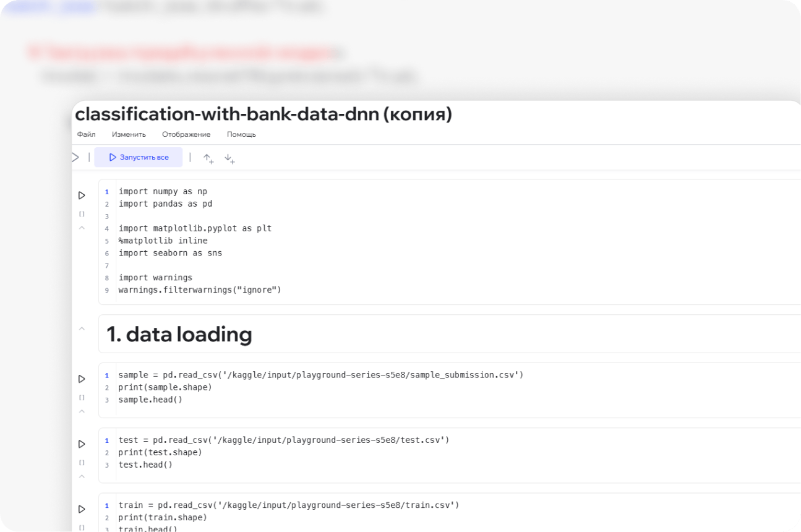
Task: Collapse the sample.head() code cell
Action: 82,411
